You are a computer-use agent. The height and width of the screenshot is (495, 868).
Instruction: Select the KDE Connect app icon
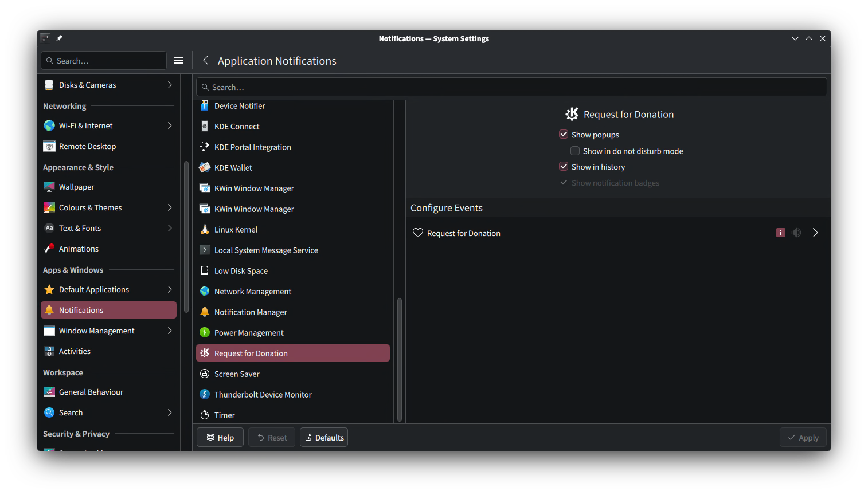click(205, 127)
